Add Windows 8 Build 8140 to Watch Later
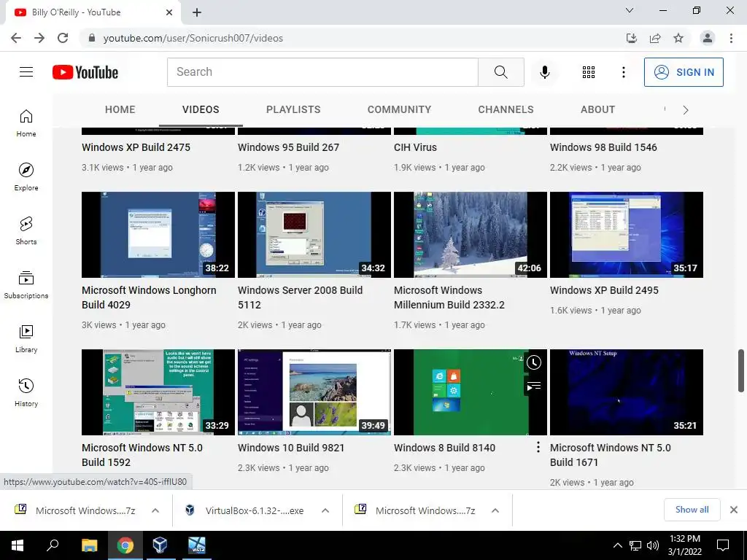 click(x=533, y=363)
